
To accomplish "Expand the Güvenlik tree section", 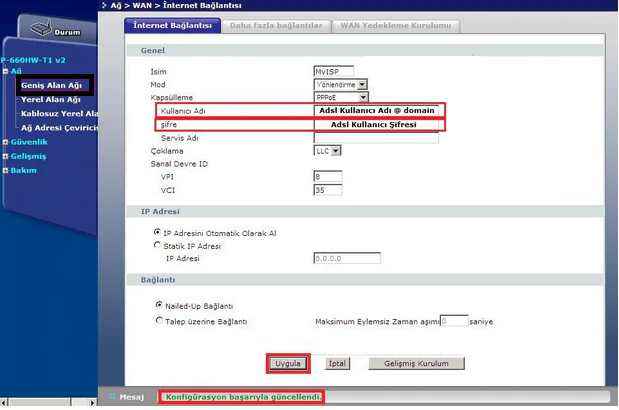I will pyautogui.click(x=6, y=142).
